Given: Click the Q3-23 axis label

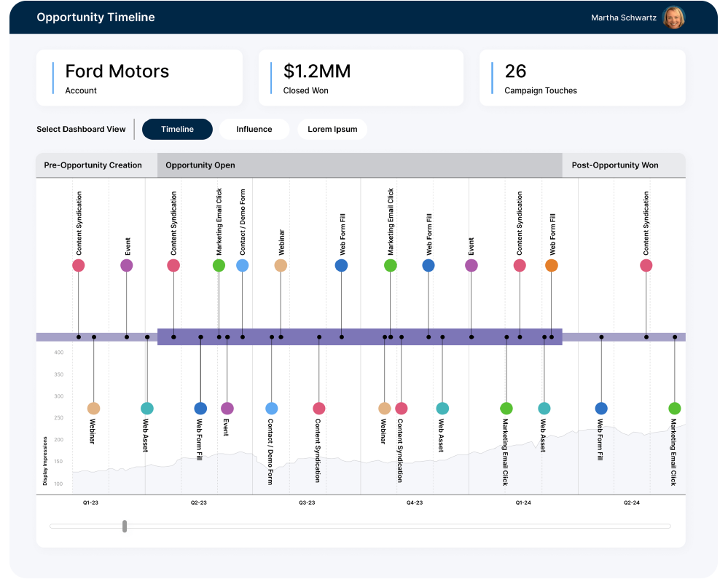Looking at the screenshot, I should point(307,503).
